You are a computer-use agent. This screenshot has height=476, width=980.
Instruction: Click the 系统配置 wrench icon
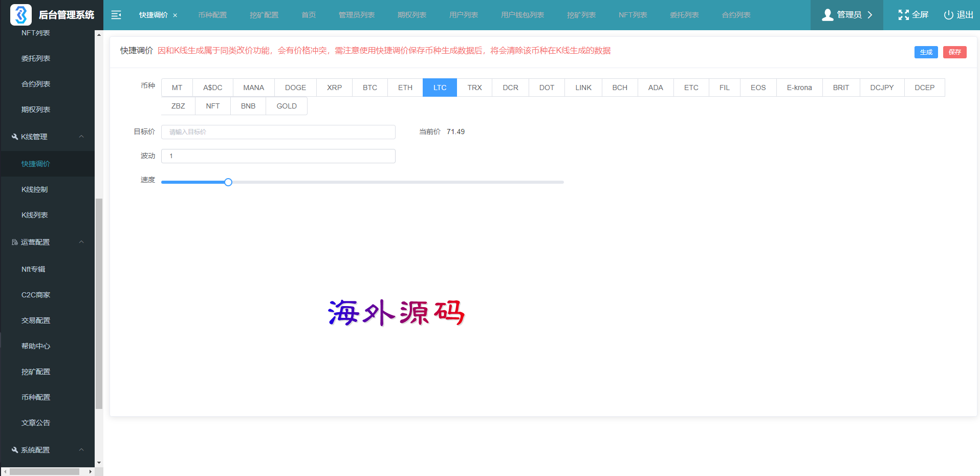pos(15,450)
